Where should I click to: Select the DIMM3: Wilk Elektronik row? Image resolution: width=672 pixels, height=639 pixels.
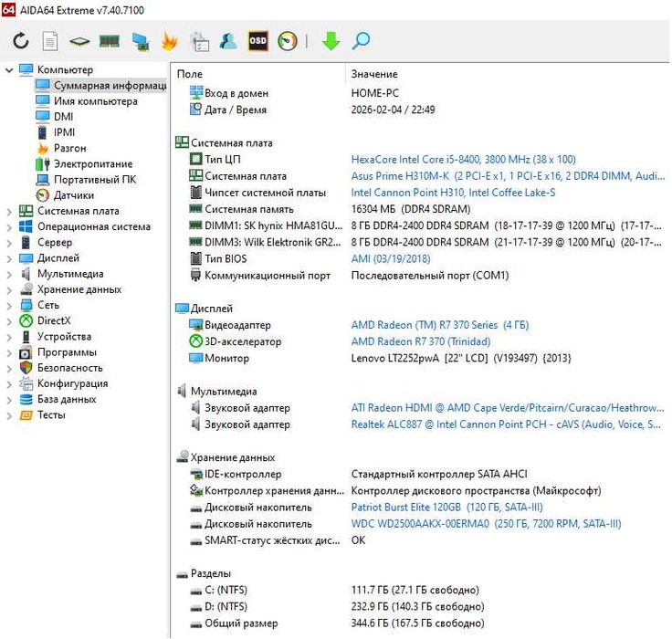tap(422, 243)
